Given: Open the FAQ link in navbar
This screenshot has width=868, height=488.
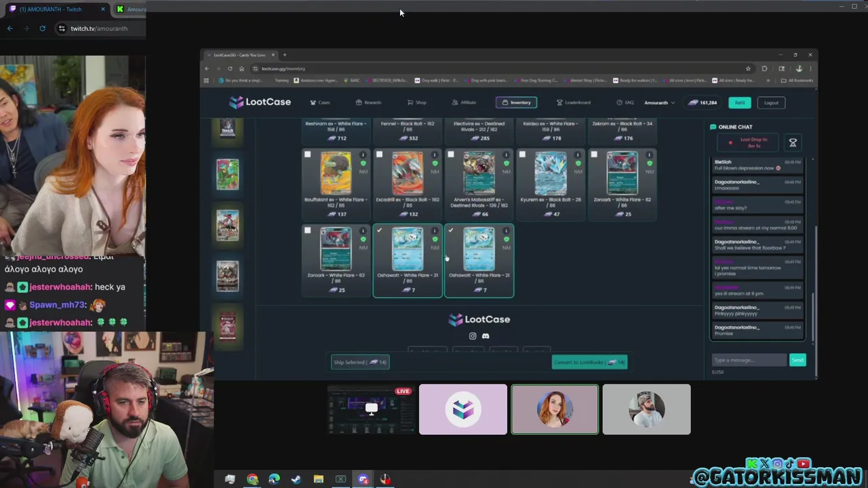Looking at the screenshot, I should click(x=625, y=102).
